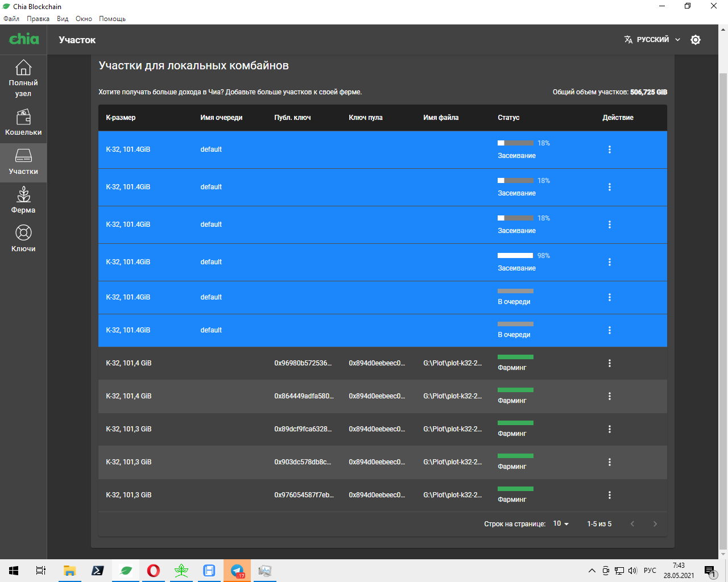
Task: Click the Ключ пула column header
Action: tap(366, 118)
